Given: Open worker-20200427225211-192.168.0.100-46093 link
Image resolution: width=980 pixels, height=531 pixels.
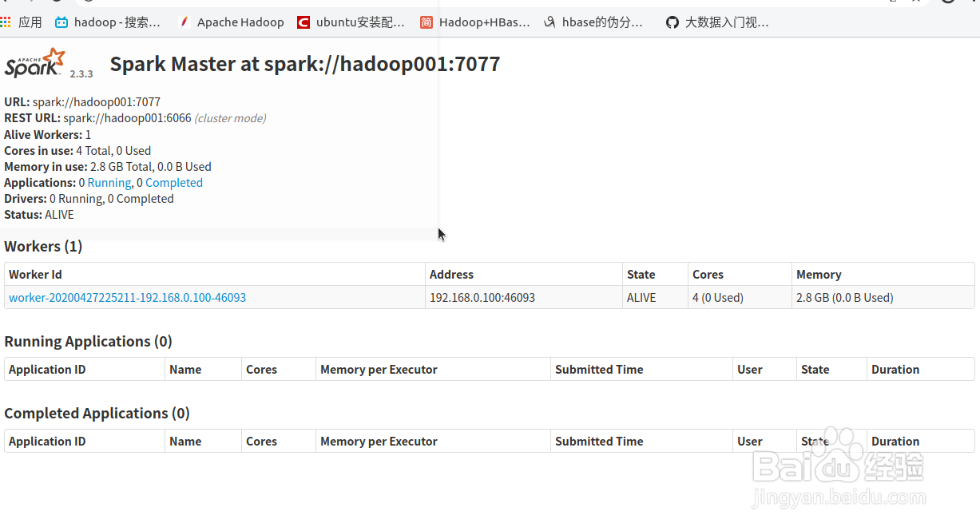Looking at the screenshot, I should click(x=127, y=298).
